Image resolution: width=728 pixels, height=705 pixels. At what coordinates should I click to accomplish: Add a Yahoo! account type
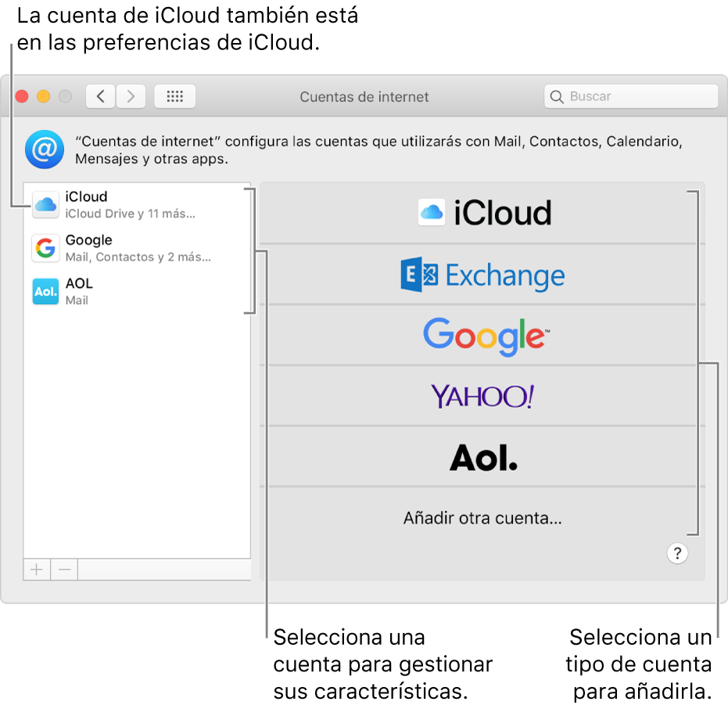482,396
